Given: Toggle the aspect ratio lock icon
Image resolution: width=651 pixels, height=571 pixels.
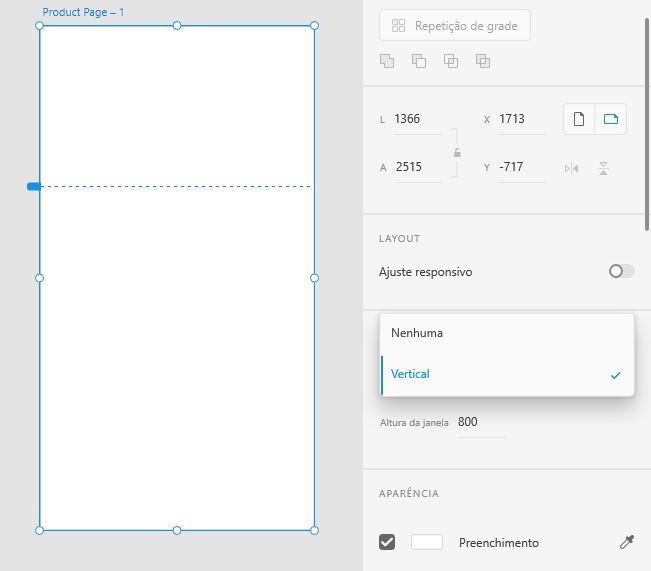Looking at the screenshot, I should [x=457, y=152].
